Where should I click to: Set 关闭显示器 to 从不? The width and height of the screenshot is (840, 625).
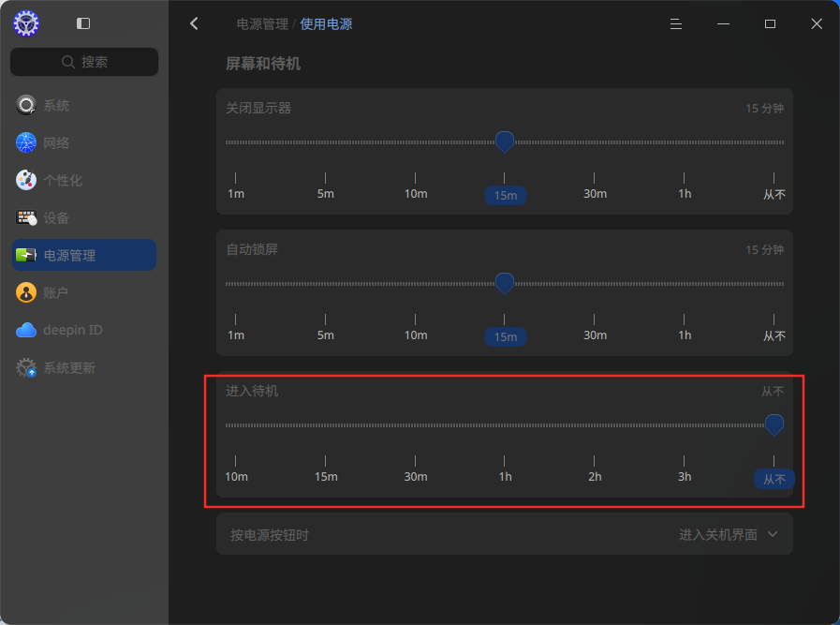tap(774, 194)
